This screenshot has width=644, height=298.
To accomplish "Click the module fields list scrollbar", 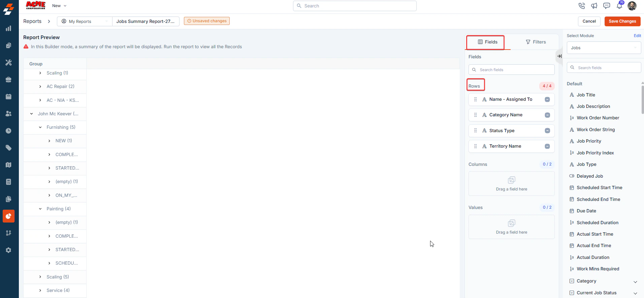I will coord(643,99).
